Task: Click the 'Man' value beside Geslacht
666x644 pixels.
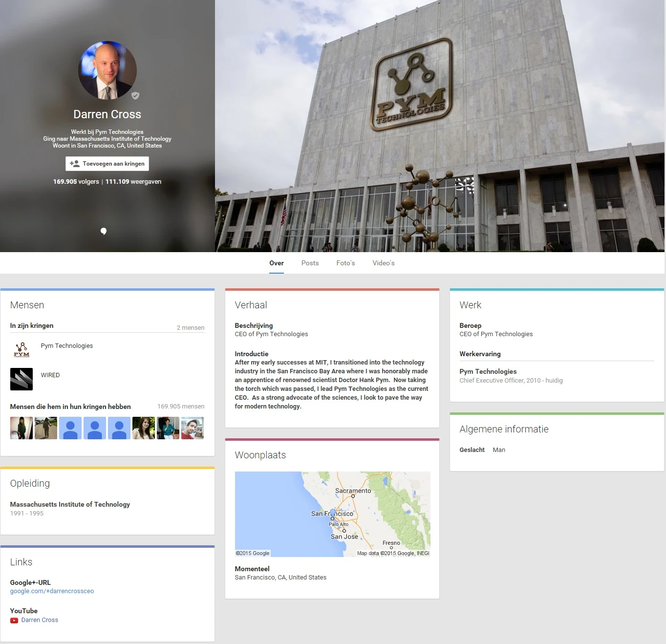Action: tap(499, 450)
